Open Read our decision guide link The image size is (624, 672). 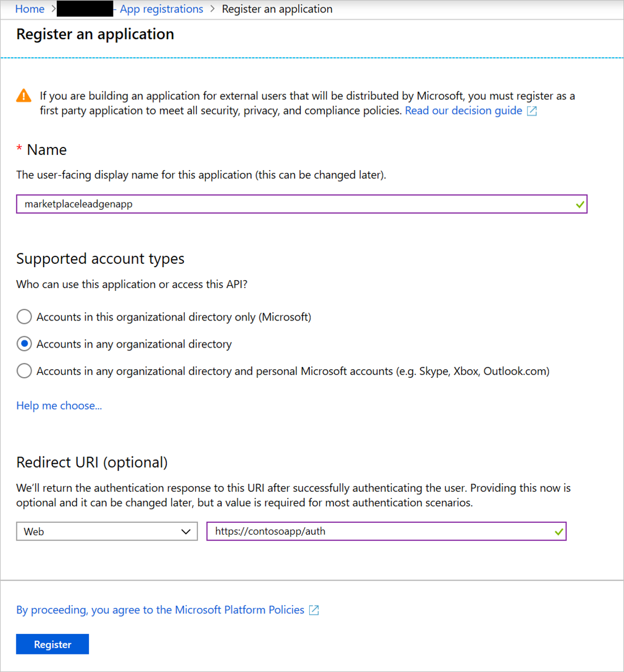tap(463, 111)
